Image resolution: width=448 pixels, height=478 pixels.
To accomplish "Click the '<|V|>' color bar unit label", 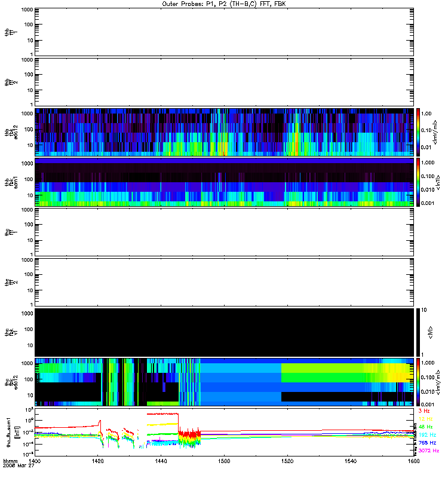I will tap(431, 332).
